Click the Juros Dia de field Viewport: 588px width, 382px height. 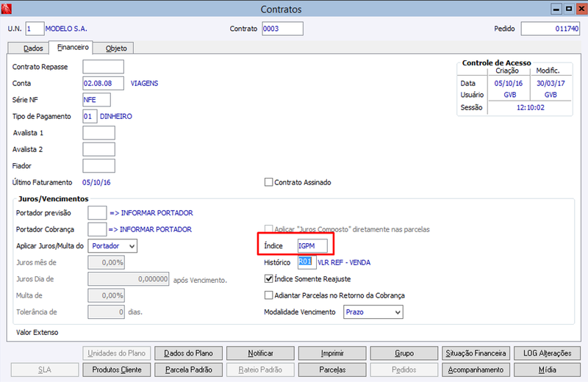pyautogui.click(x=128, y=279)
